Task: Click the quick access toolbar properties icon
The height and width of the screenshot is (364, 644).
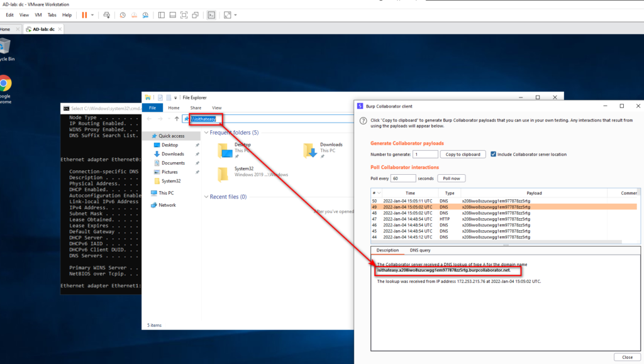Action: pos(160,97)
